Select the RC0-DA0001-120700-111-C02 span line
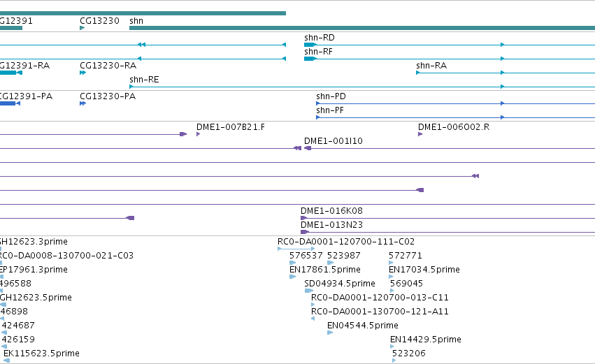The image size is (595, 364). point(296,249)
